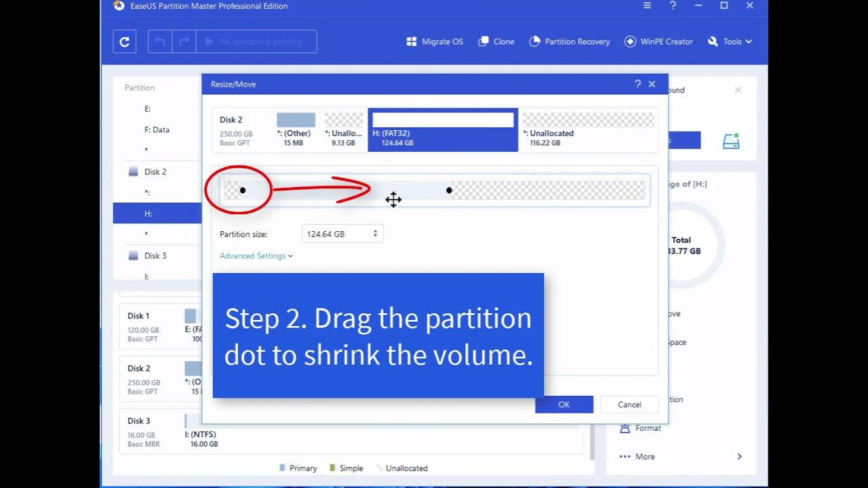The image size is (868, 488).
Task: Open the Clone tool
Action: [496, 41]
